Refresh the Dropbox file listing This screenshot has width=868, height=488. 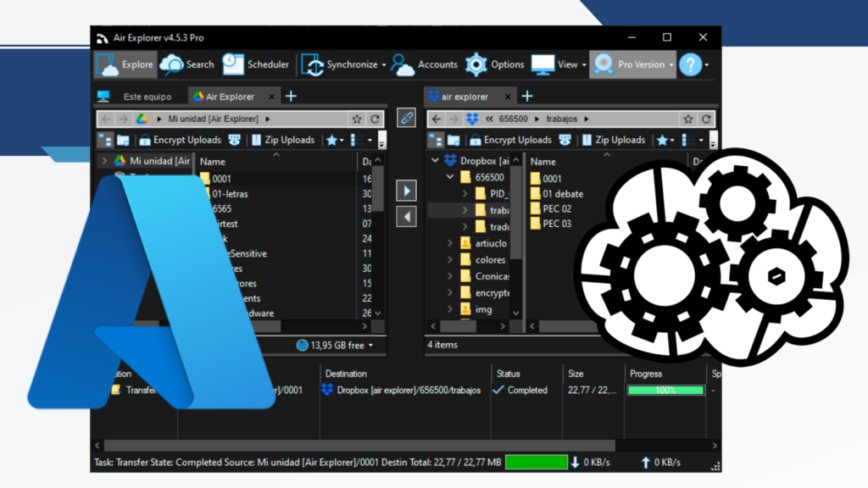coord(706,119)
